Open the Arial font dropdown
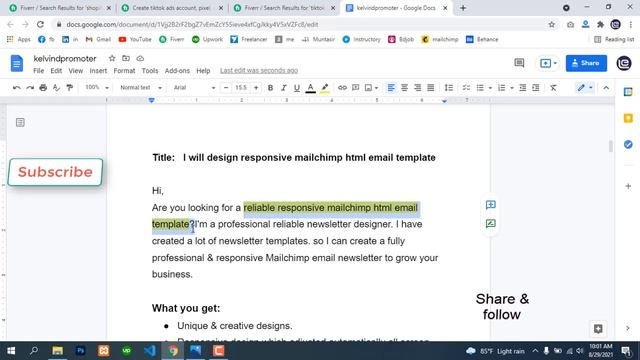640x360 pixels. (194, 87)
